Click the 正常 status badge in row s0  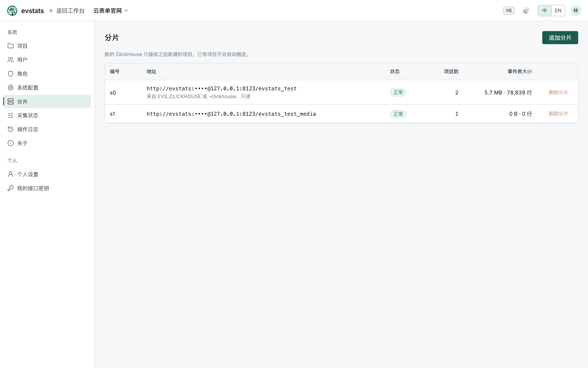398,92
